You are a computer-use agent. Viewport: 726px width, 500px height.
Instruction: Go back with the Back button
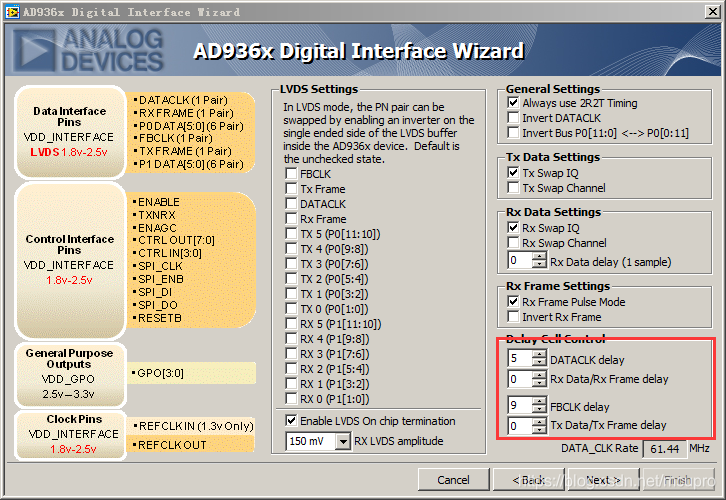point(528,480)
